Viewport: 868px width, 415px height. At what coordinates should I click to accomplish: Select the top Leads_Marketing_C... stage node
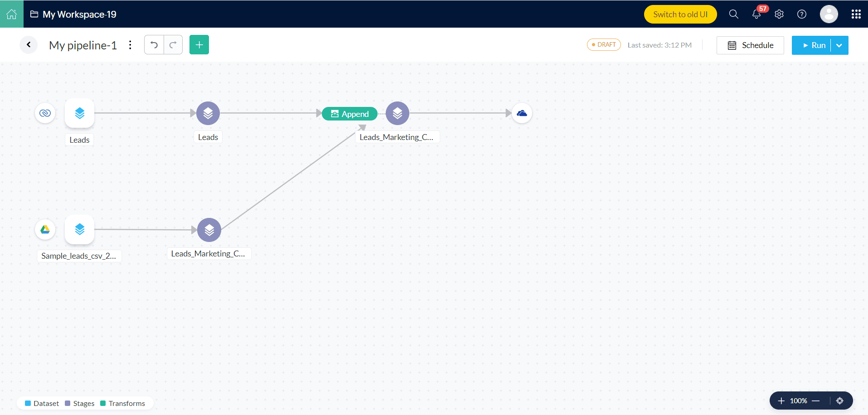coord(398,113)
